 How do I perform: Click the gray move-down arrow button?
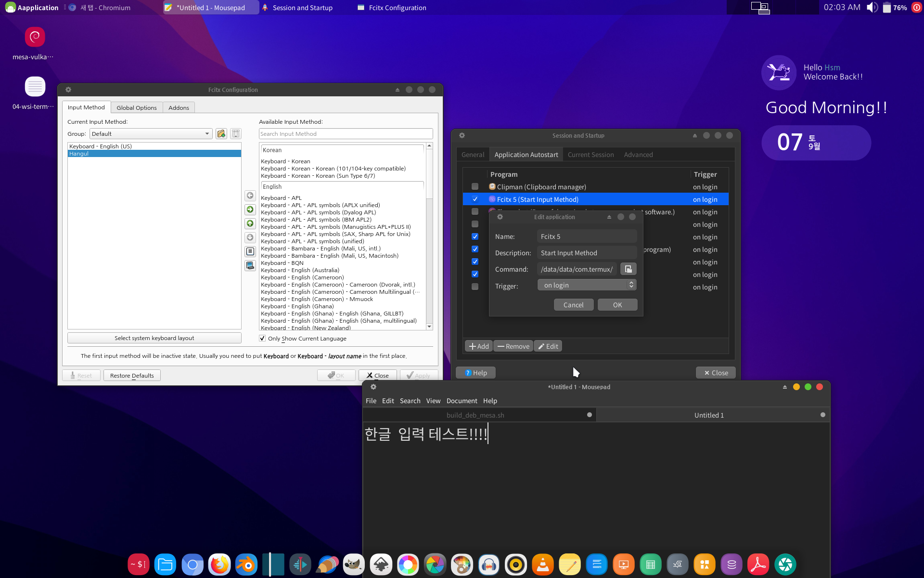click(x=250, y=237)
